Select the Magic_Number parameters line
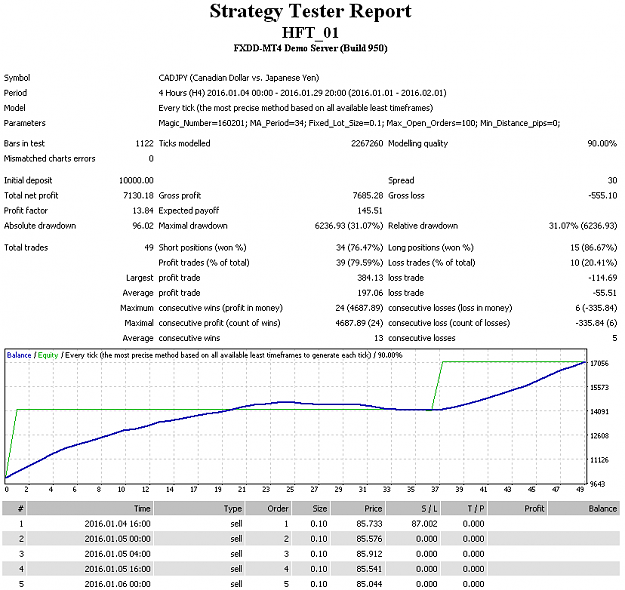The height and width of the screenshot is (590, 625). pos(359,123)
